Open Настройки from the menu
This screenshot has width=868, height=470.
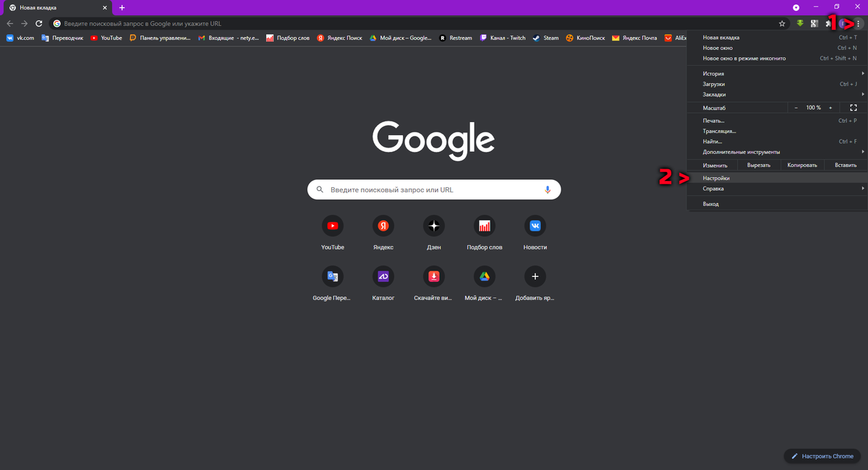(x=777, y=178)
